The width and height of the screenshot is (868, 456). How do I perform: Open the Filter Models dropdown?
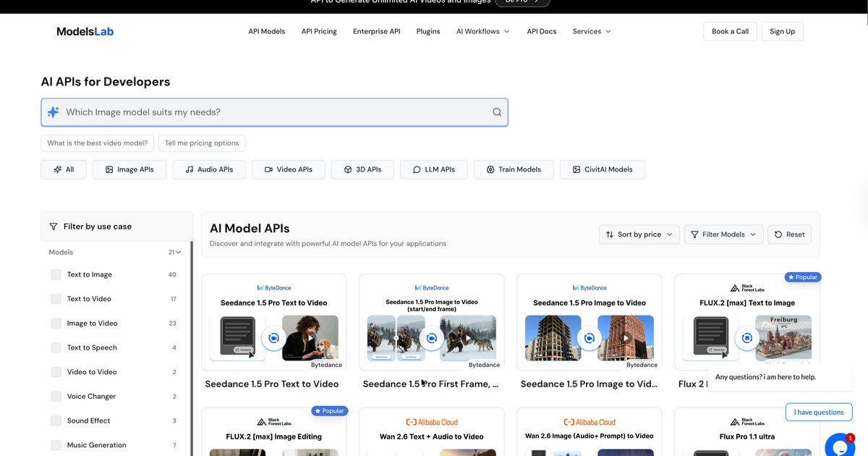723,235
